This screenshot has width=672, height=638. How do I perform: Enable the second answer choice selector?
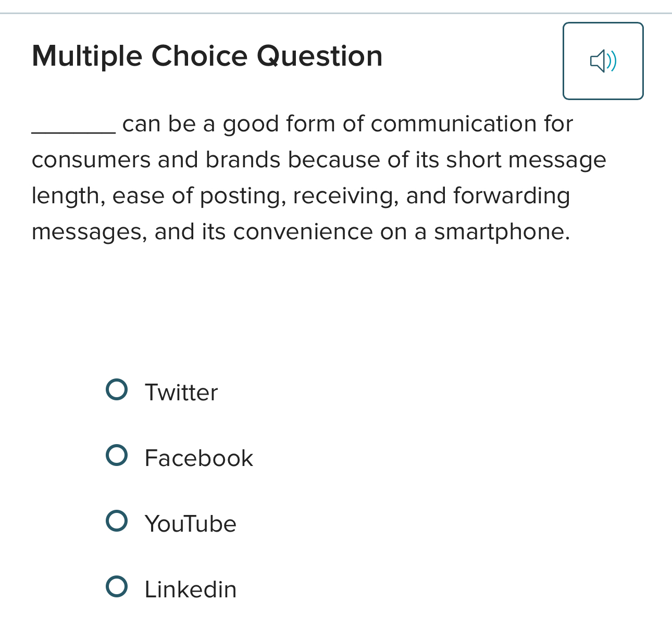[117, 455]
